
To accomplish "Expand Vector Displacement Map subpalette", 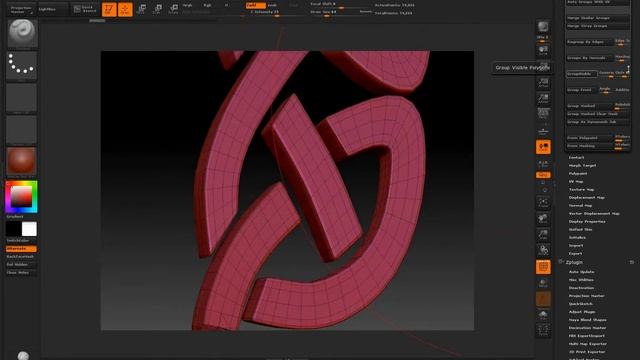I will click(x=594, y=213).
